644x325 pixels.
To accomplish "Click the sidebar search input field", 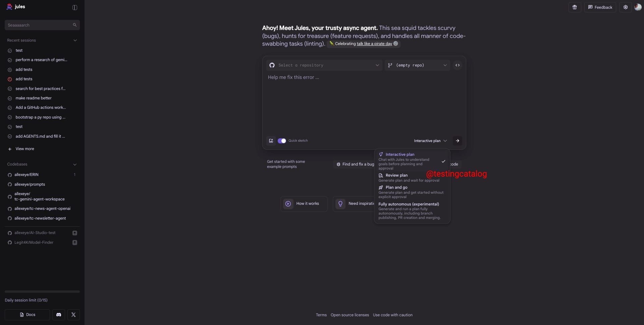I will (x=39, y=25).
